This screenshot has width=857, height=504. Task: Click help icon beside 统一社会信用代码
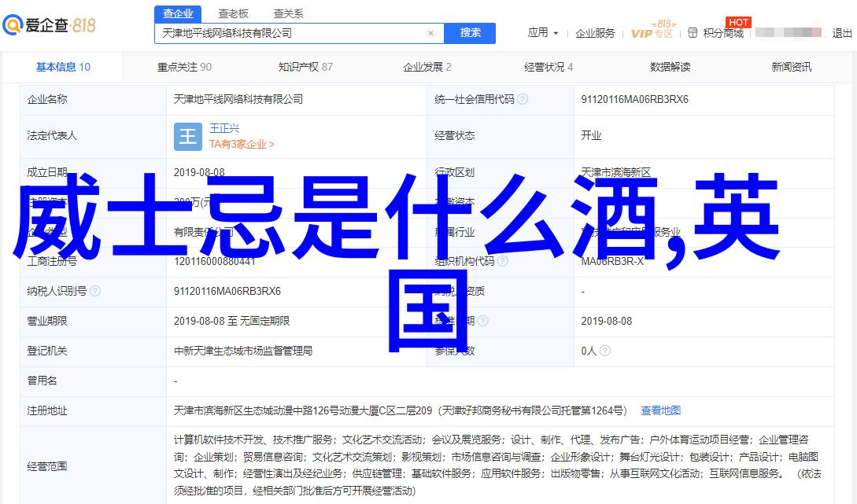[x=523, y=99]
